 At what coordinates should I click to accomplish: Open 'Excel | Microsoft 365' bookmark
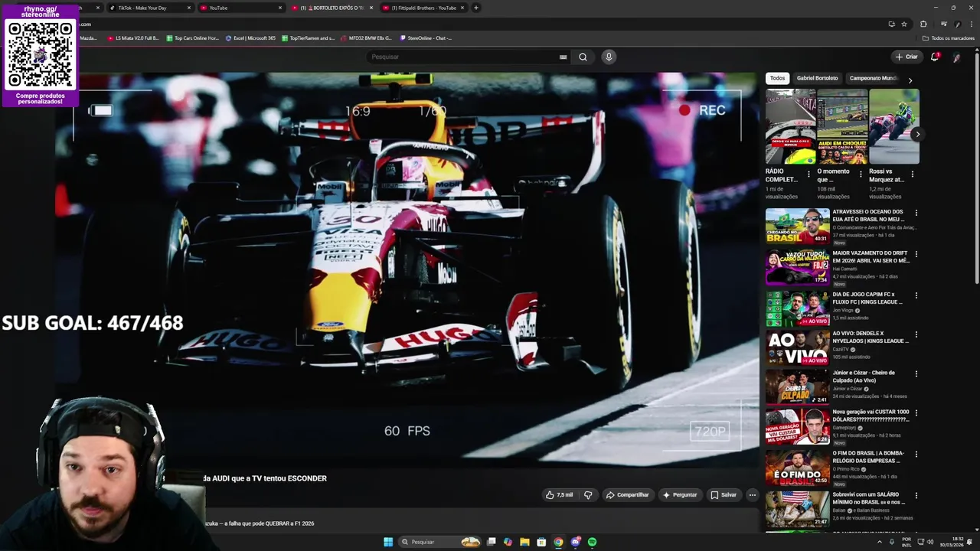point(250,37)
